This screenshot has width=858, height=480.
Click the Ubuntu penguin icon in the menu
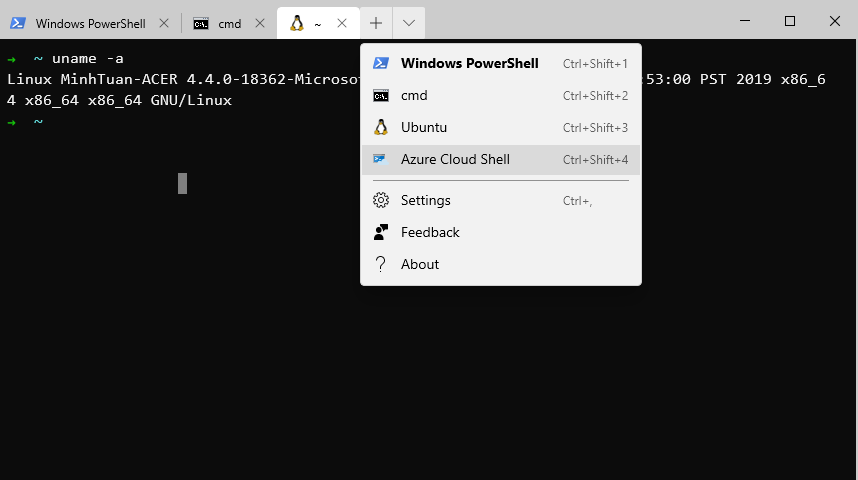[x=380, y=127]
